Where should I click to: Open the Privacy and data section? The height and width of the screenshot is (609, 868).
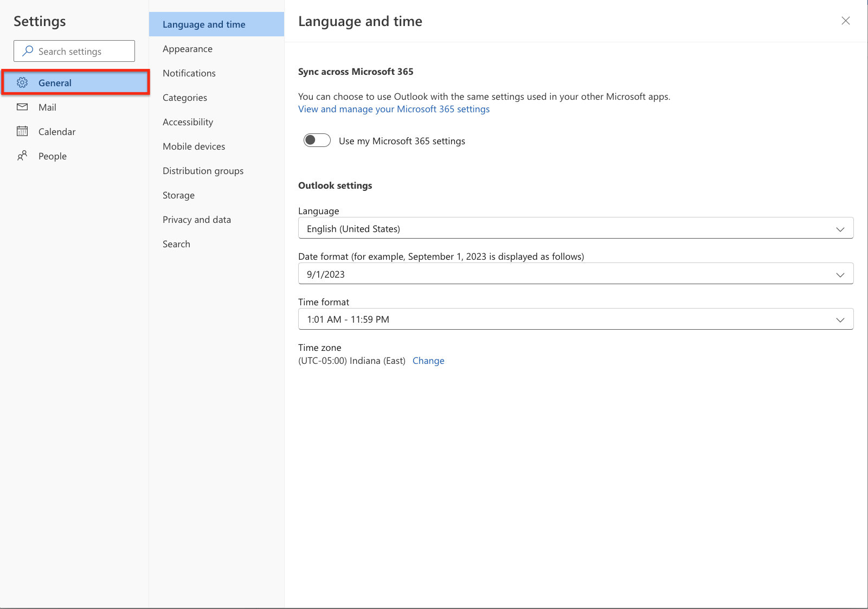click(216, 220)
